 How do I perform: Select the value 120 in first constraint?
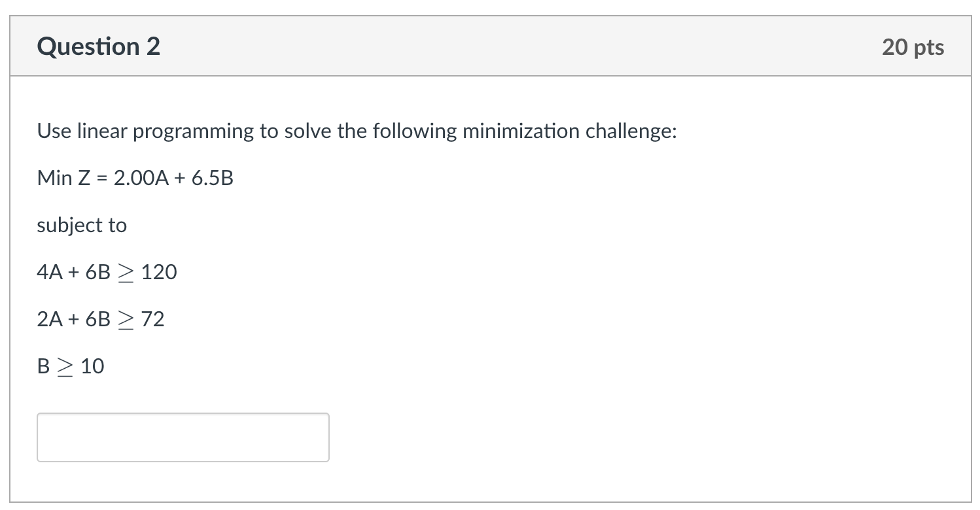tap(158, 272)
